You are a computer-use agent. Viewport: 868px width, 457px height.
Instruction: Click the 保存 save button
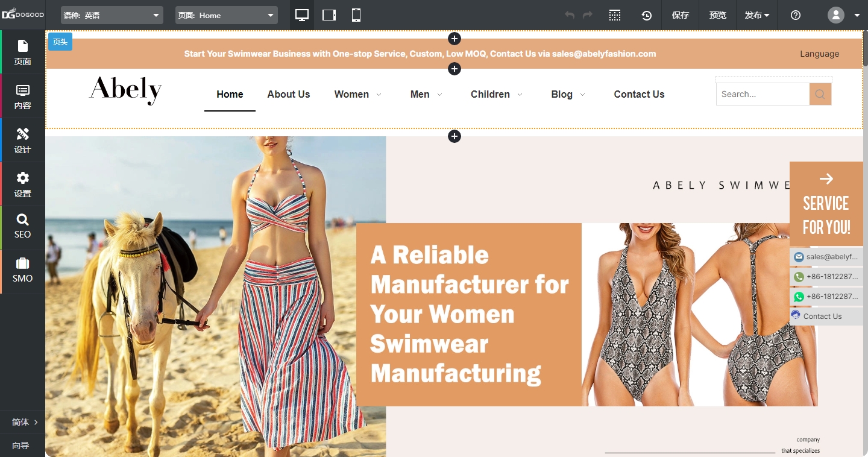point(681,15)
